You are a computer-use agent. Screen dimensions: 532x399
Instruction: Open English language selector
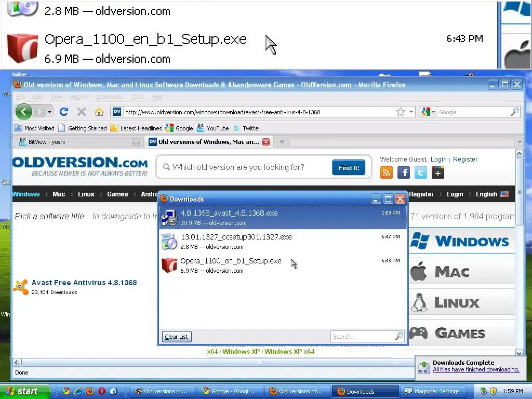tap(492, 194)
